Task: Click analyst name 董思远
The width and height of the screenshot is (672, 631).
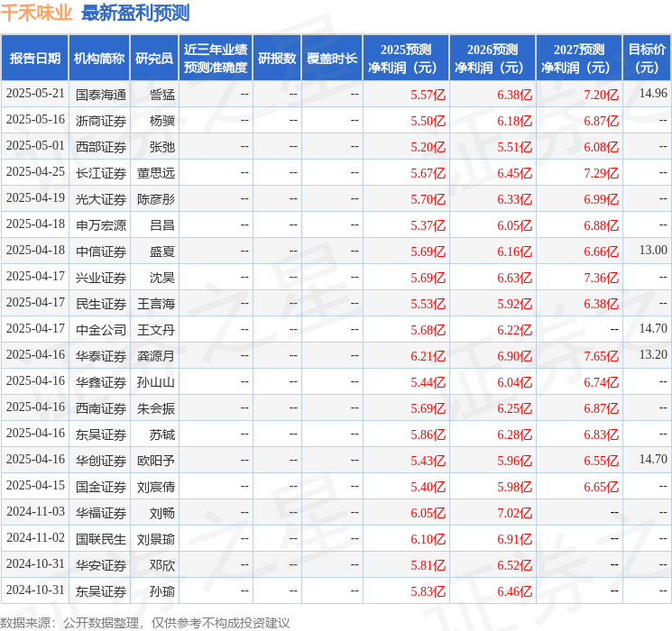Action: pyautogui.click(x=156, y=173)
